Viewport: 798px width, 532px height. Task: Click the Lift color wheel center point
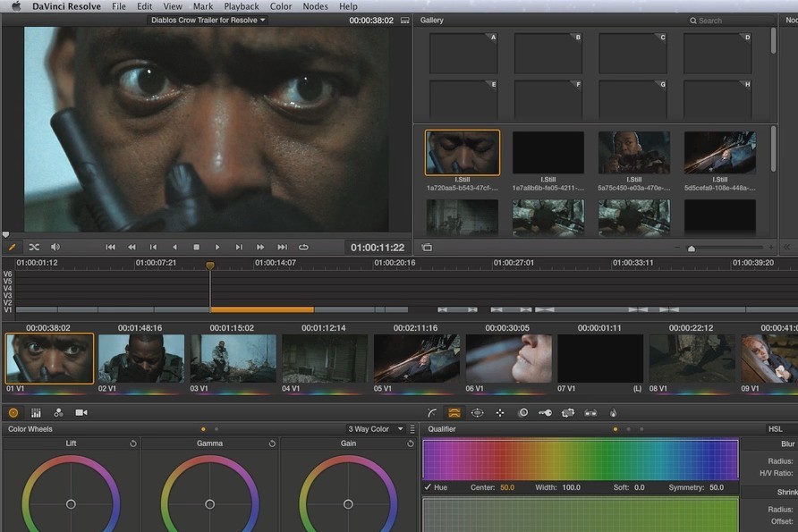tap(71, 504)
